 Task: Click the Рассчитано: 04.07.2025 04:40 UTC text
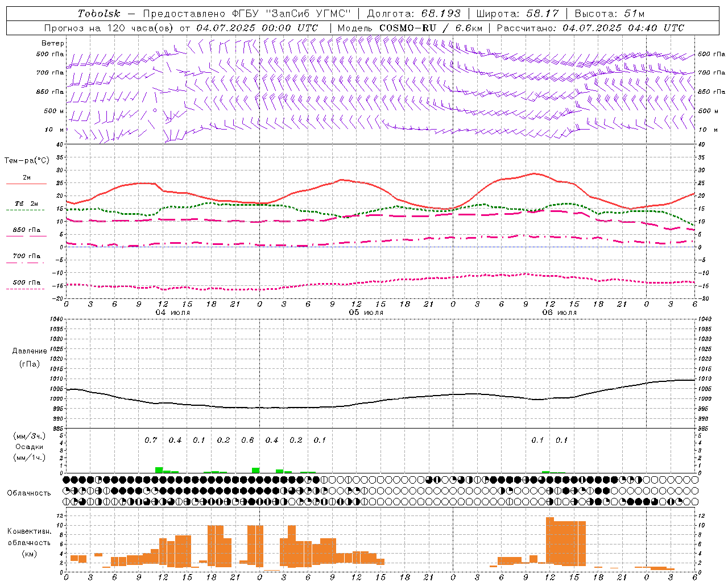click(590, 28)
